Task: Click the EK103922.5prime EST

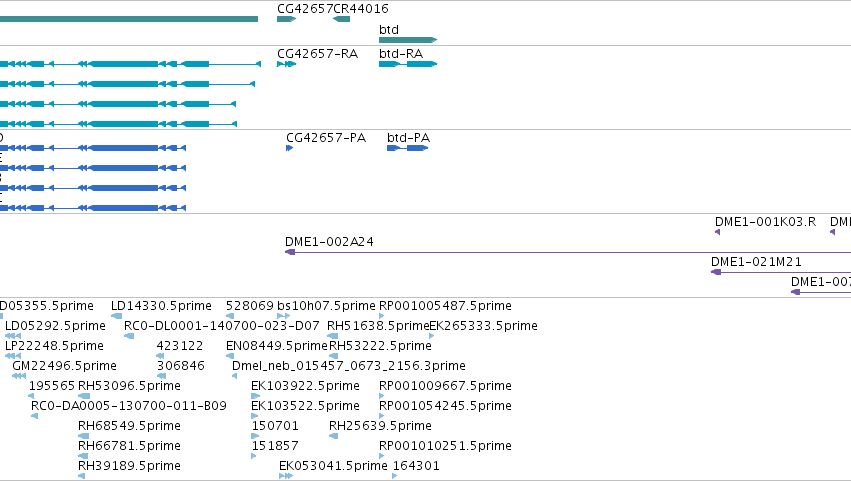Action: [256, 396]
